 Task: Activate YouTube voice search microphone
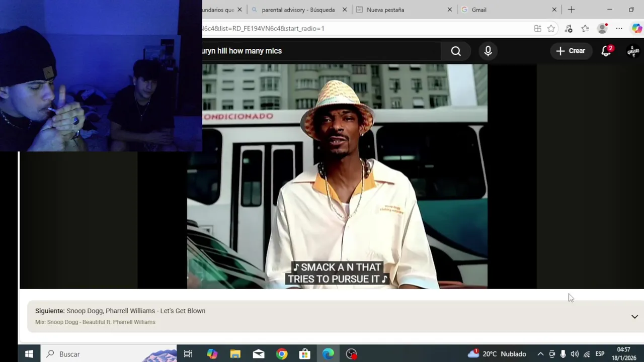pos(488,51)
